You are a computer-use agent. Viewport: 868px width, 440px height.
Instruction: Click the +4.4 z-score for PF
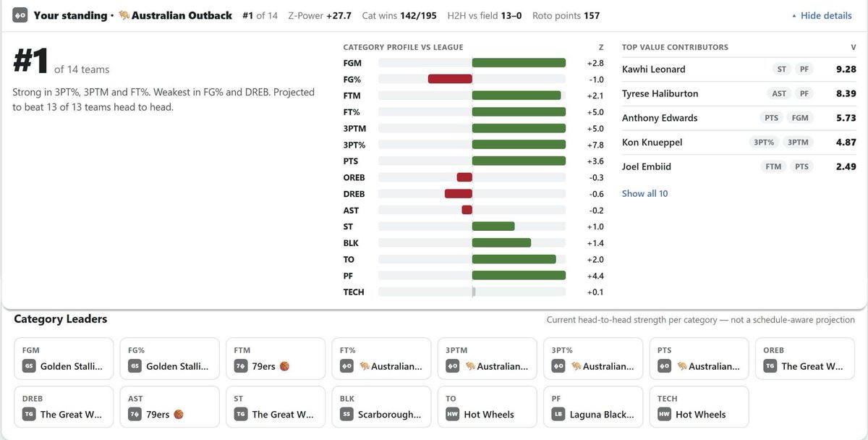coord(595,276)
